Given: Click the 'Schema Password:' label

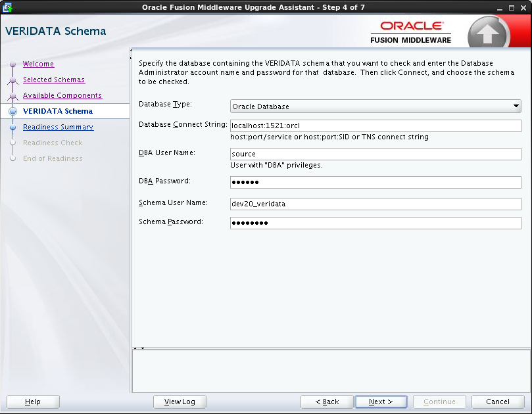Looking at the screenshot, I should click(x=171, y=221).
